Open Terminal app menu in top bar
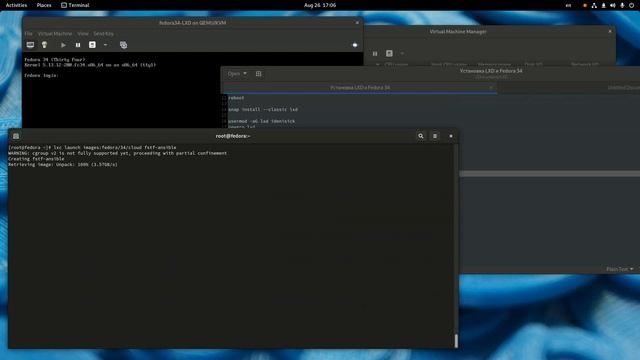Screen dimensions: 640x360 pos(75,5)
